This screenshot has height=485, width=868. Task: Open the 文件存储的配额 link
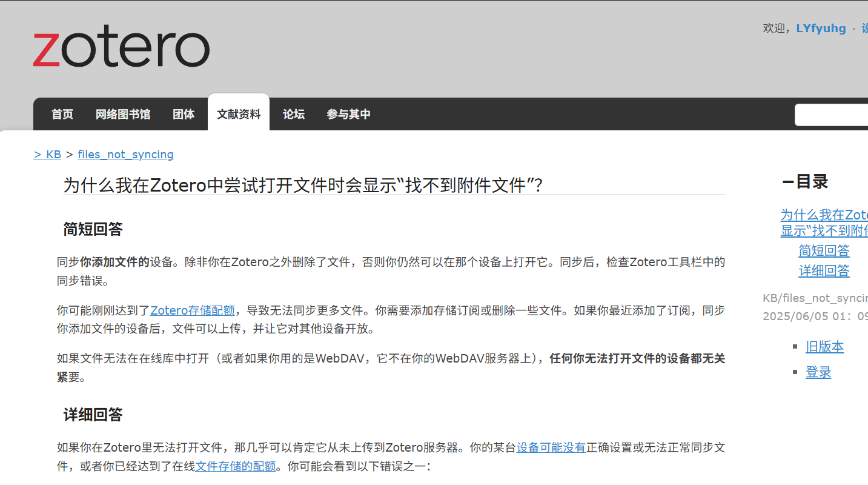[x=236, y=466]
